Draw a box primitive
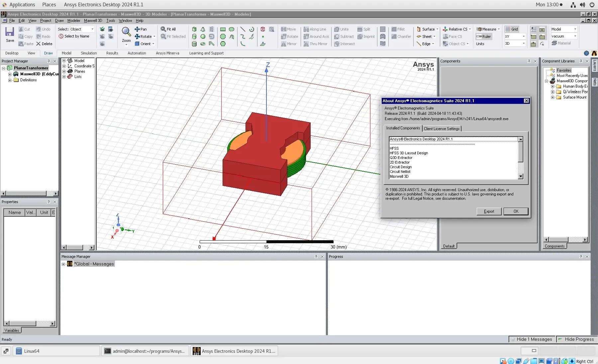The image size is (598, 364). click(x=194, y=29)
